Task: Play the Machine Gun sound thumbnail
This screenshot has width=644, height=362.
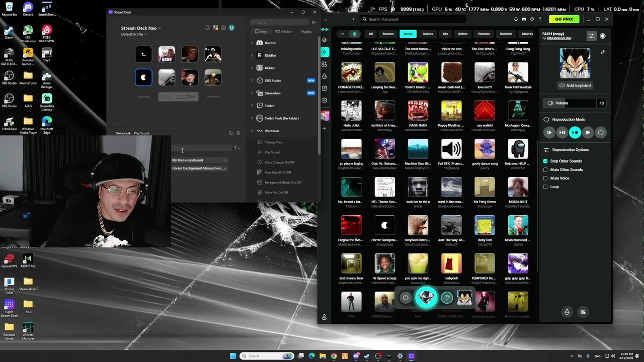Action: (x=418, y=149)
